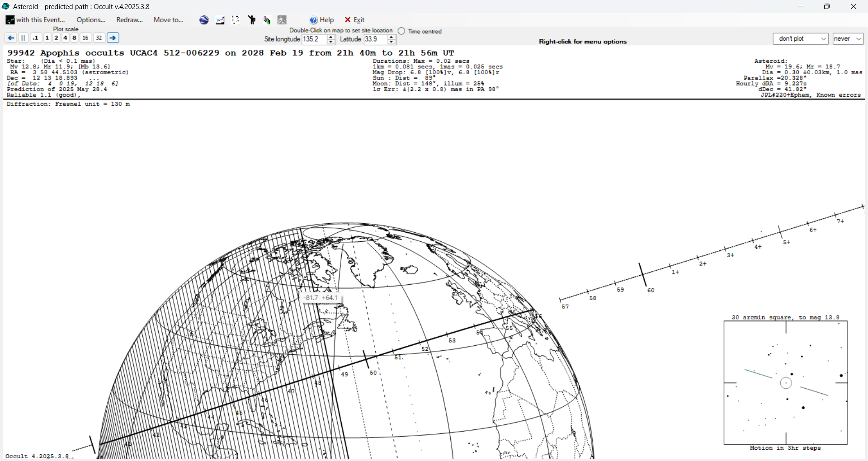Click the blue Help question mark icon

pos(314,20)
